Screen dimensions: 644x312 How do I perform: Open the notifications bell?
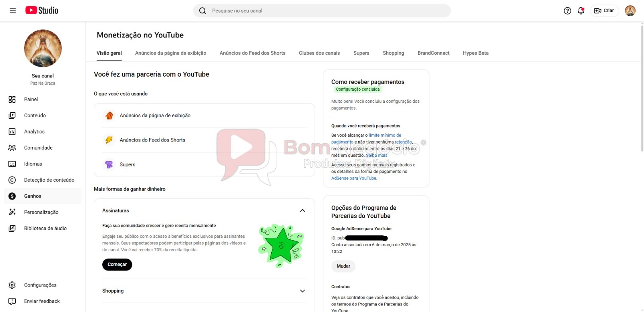[x=580, y=11]
